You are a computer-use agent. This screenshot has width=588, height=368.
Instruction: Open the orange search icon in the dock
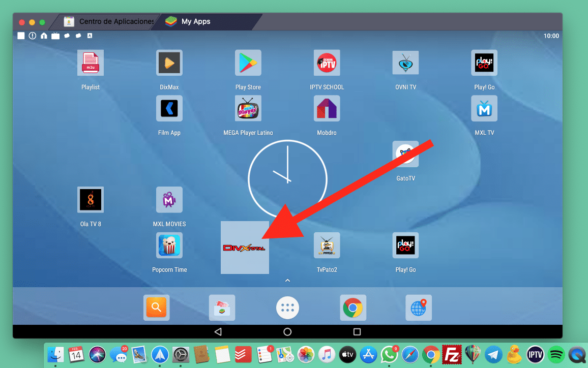pyautogui.click(x=156, y=308)
